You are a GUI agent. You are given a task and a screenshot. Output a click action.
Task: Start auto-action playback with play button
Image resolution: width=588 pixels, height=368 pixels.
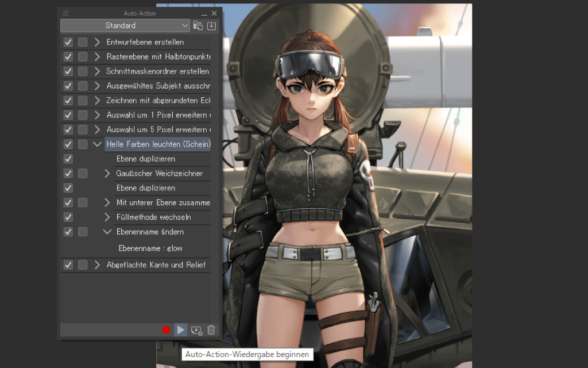point(180,330)
